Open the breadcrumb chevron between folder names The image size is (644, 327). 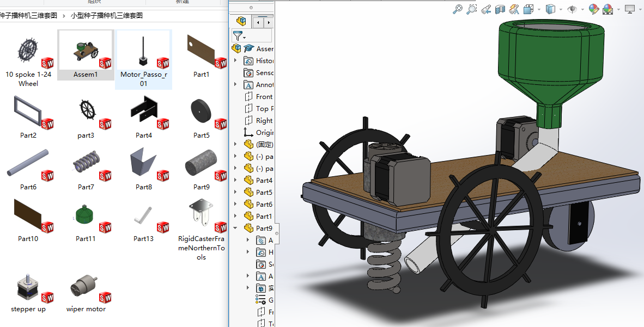64,16
